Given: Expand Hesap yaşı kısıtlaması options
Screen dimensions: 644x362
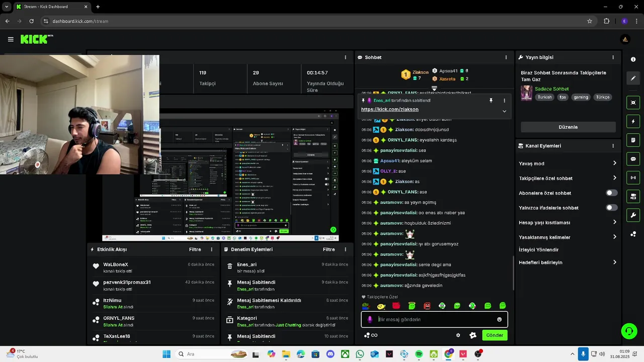Looking at the screenshot, I should pyautogui.click(x=615, y=222).
